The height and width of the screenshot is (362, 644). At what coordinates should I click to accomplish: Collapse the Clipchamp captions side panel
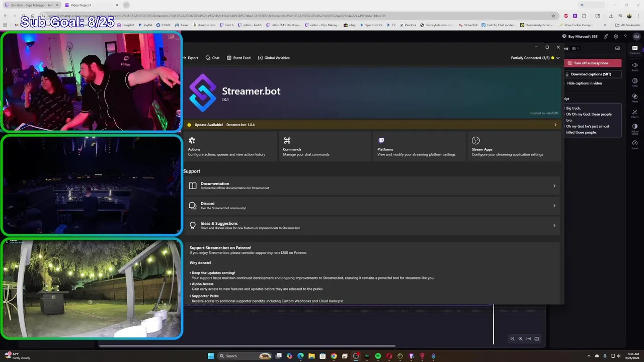[x=617, y=48]
